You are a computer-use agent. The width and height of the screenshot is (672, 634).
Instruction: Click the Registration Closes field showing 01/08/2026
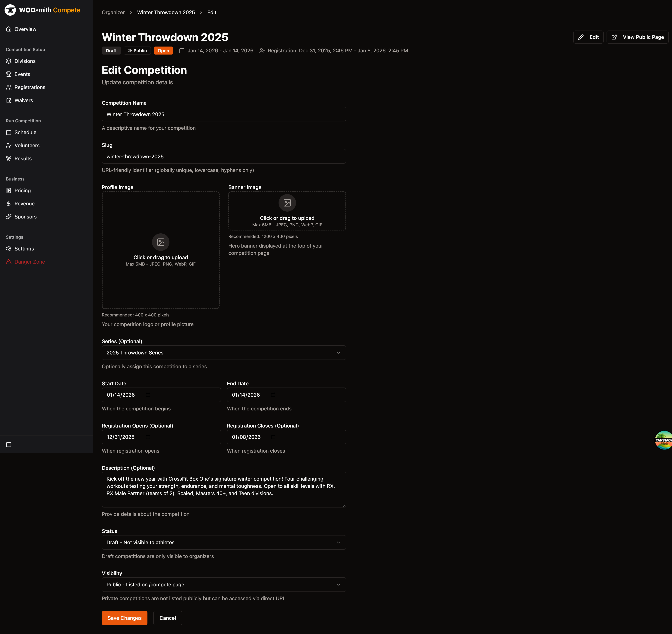tap(286, 437)
